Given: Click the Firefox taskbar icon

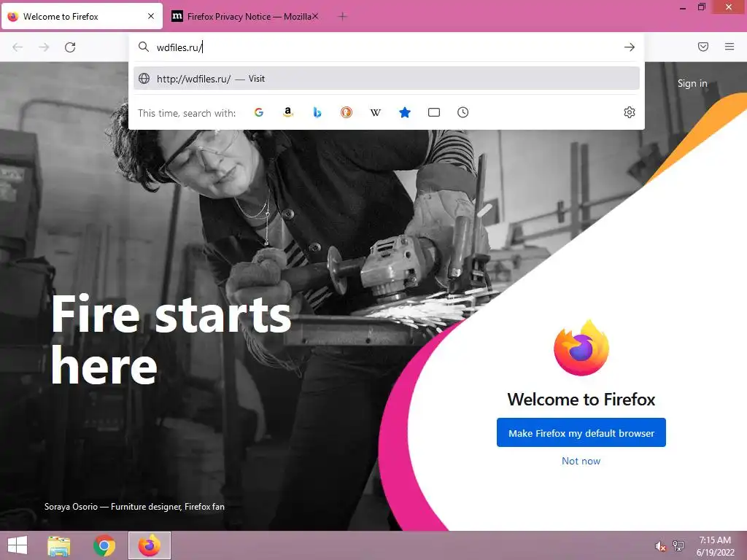Looking at the screenshot, I should tap(149, 545).
